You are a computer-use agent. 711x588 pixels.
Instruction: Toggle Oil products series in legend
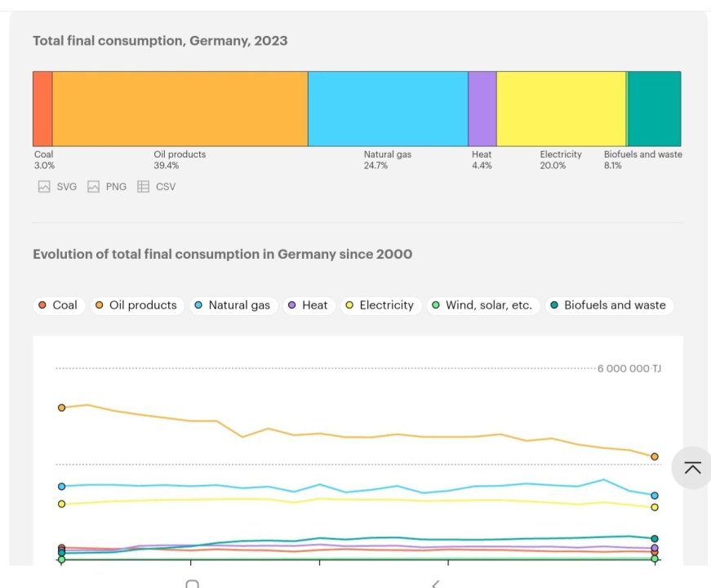click(136, 305)
